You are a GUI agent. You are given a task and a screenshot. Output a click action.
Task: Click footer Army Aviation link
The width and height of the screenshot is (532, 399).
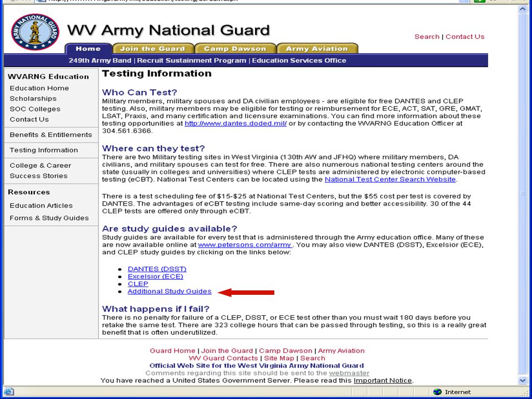click(341, 351)
